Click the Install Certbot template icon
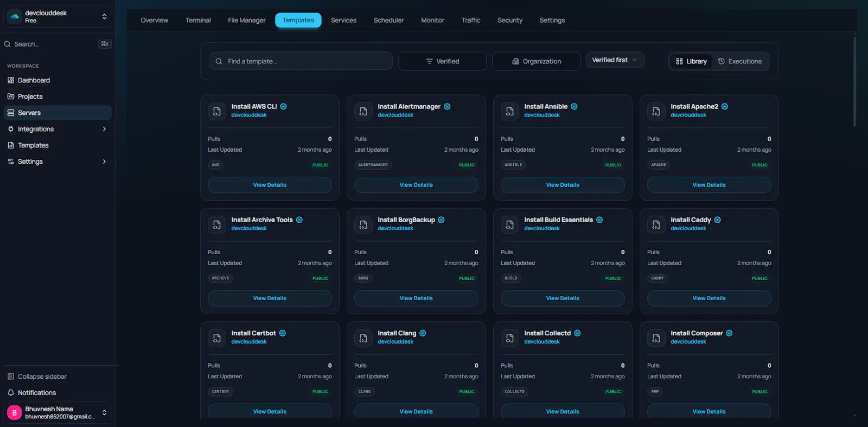This screenshot has width=868, height=427. coord(217,338)
